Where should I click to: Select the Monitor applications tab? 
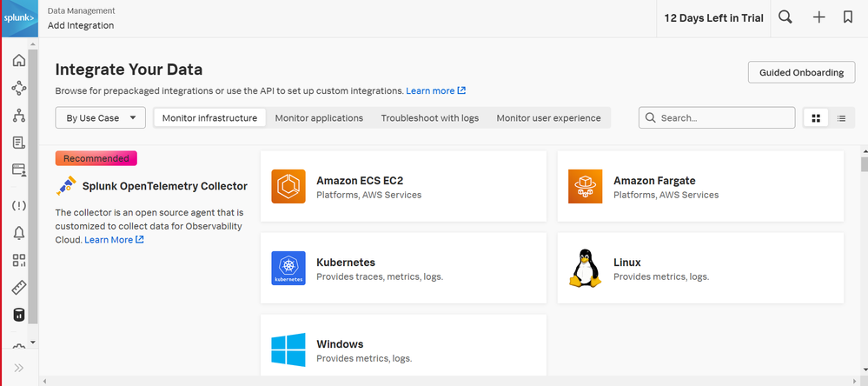tap(319, 118)
